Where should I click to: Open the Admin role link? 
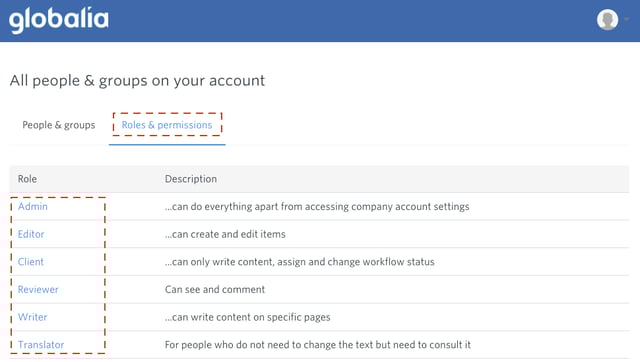pyautogui.click(x=33, y=207)
